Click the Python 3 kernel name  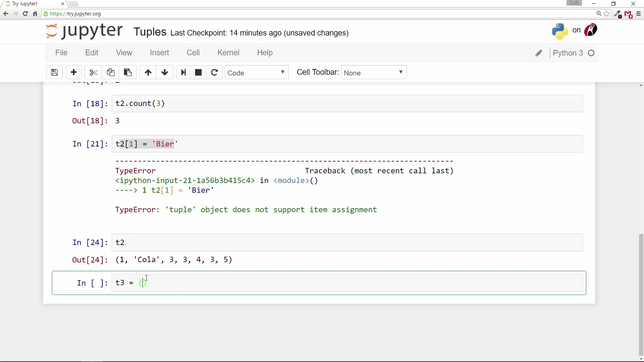tap(568, 53)
